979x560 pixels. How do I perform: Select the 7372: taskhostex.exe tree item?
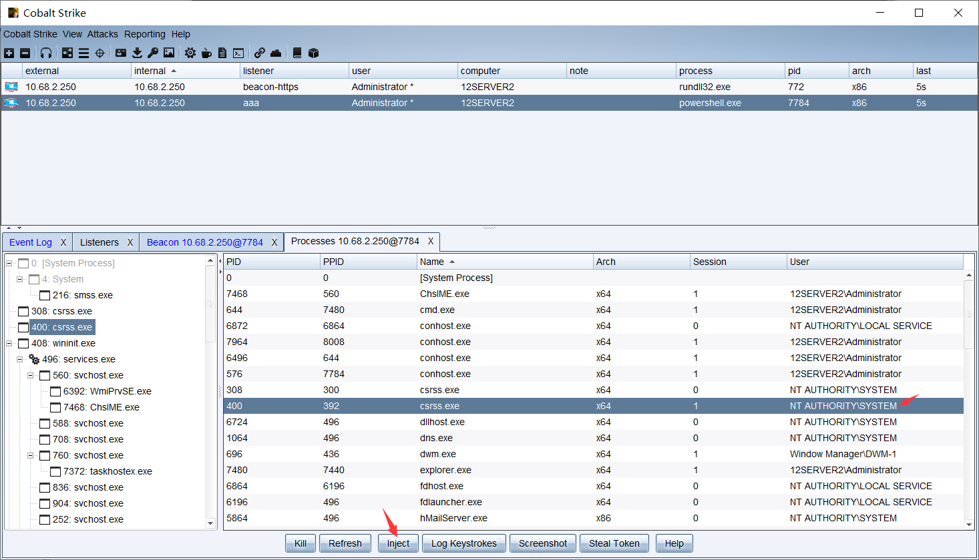pyautogui.click(x=108, y=471)
